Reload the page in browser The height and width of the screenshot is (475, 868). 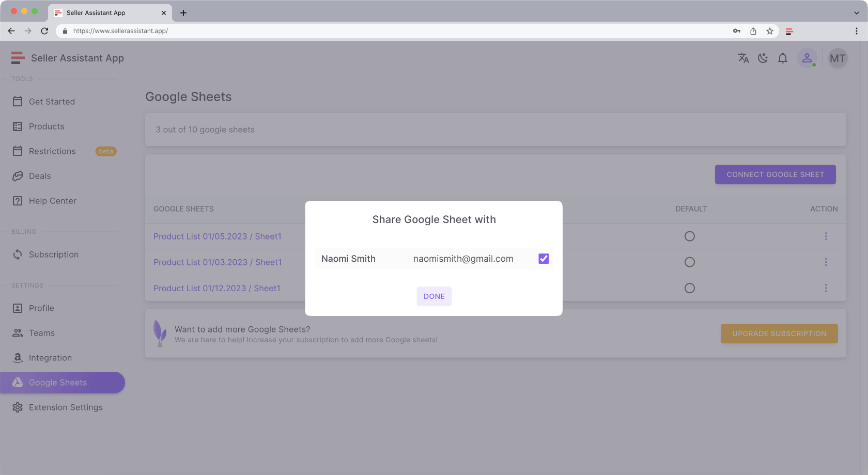(x=44, y=31)
